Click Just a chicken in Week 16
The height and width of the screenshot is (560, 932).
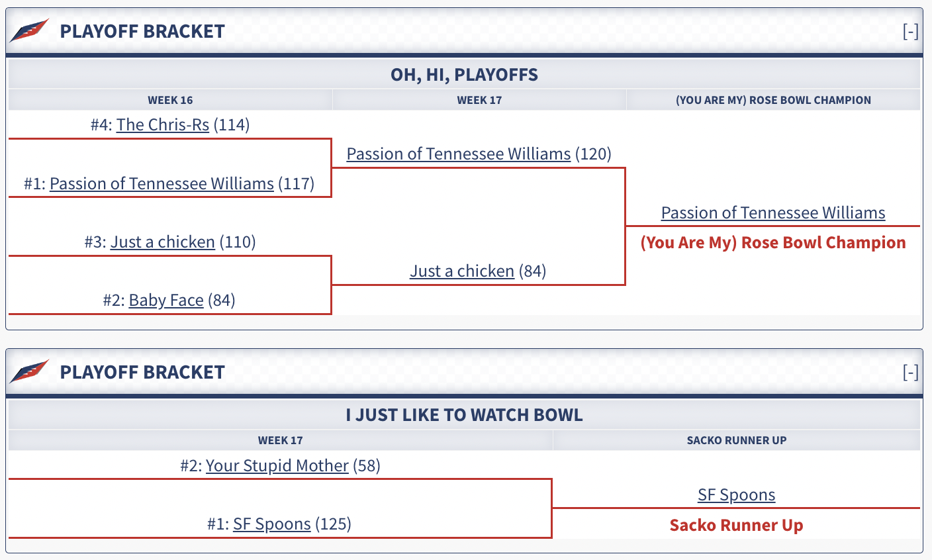(162, 242)
